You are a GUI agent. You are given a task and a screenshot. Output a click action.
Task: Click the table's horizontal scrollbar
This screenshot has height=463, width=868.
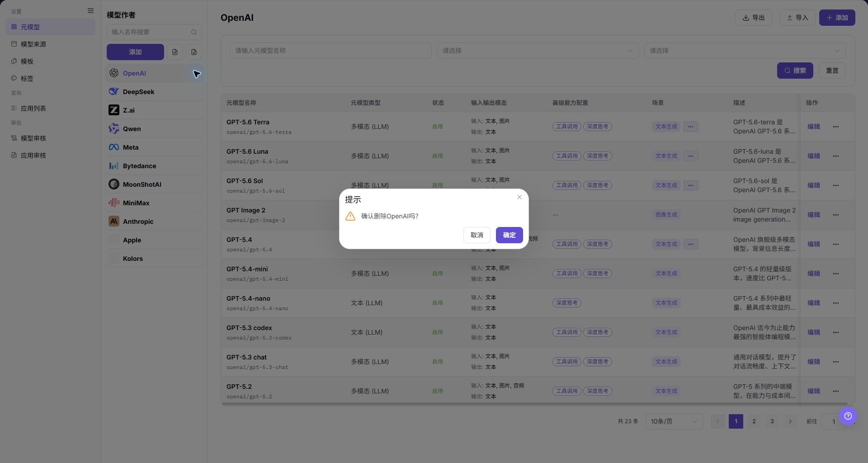pos(534,404)
